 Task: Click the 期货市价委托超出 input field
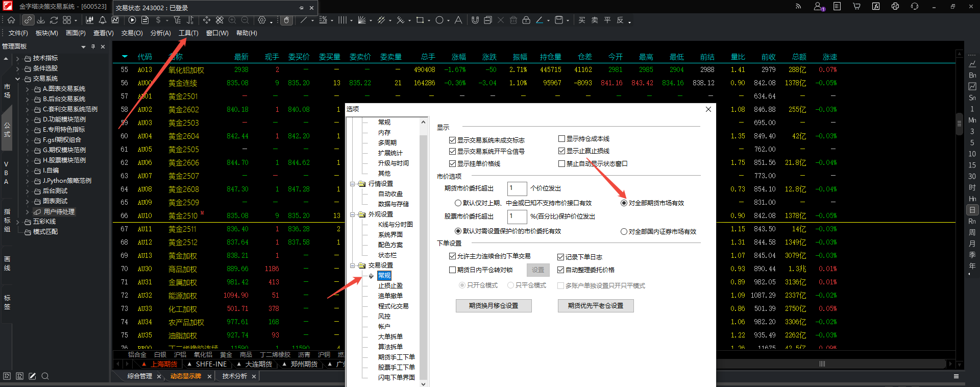click(x=517, y=188)
